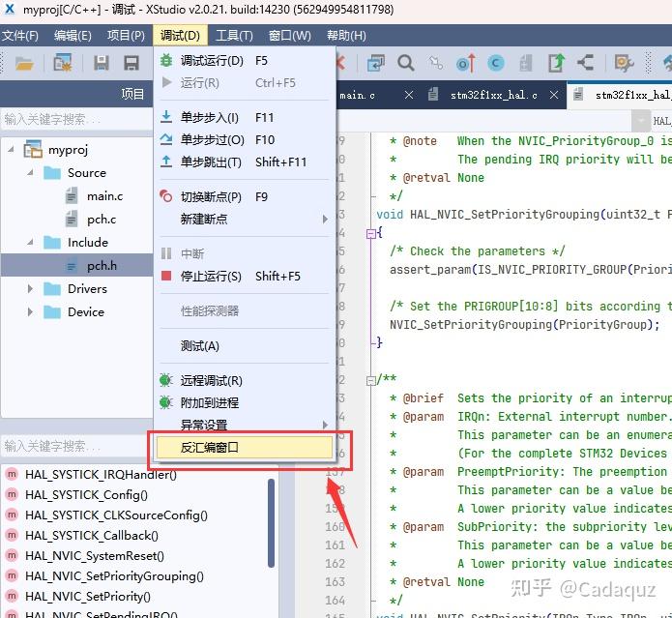This screenshot has width=672, height=618.
Task: Click the blue circle red arrow icon
Action: [466, 63]
